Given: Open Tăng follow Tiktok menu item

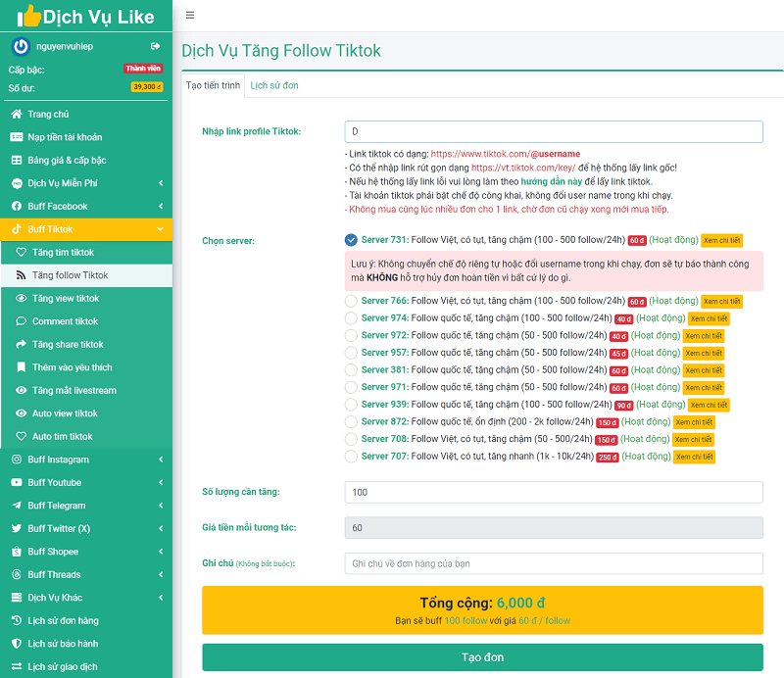Looking at the screenshot, I should coord(87,275).
